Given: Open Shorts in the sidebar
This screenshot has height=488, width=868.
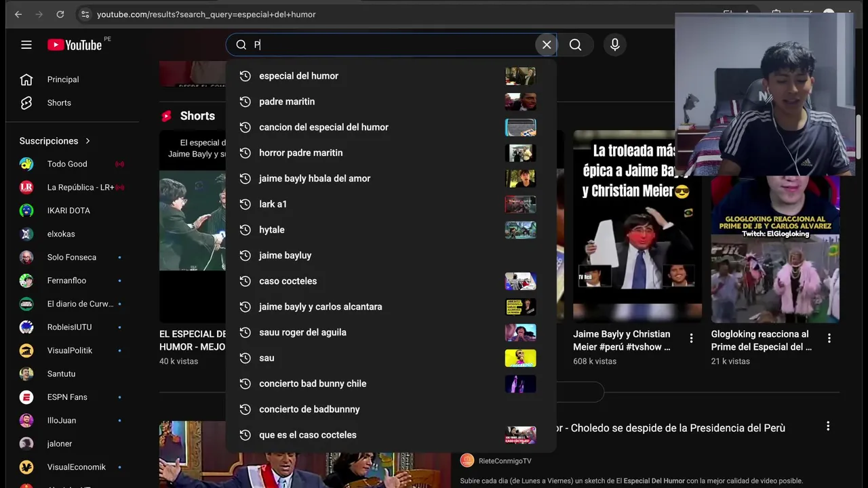Looking at the screenshot, I should [73, 103].
